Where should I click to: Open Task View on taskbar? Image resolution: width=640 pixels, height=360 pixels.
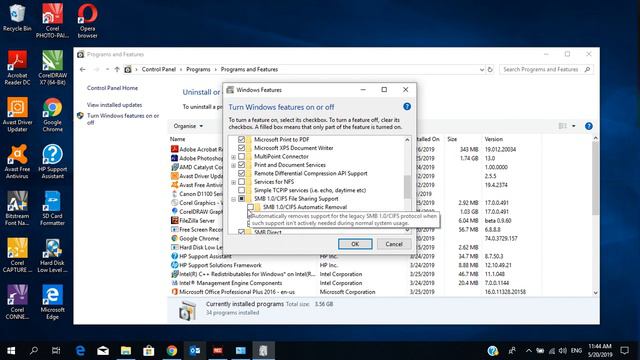click(x=56, y=351)
